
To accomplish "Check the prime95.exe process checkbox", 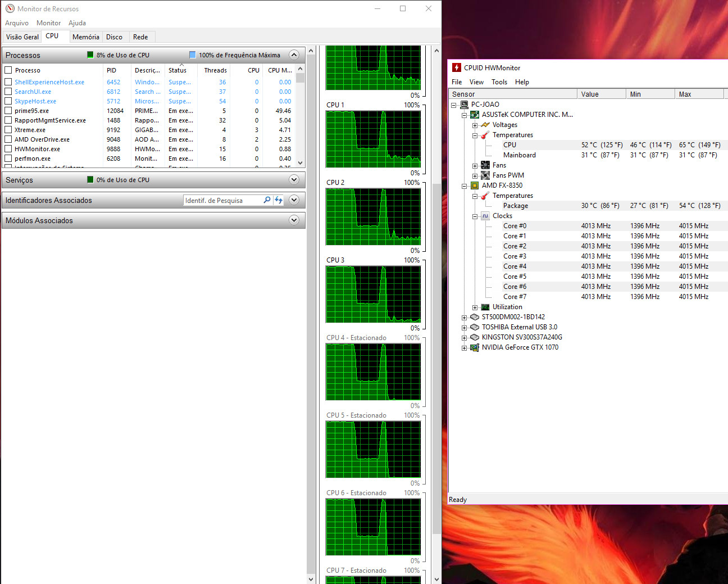I will pyautogui.click(x=8, y=111).
